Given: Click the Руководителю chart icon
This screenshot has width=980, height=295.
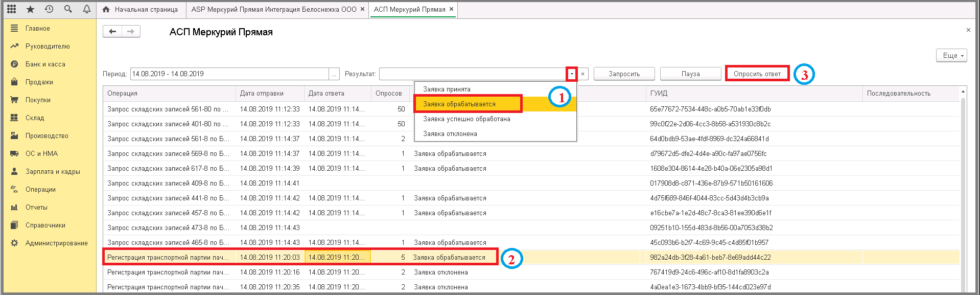Looking at the screenshot, I should tap(14, 46).
